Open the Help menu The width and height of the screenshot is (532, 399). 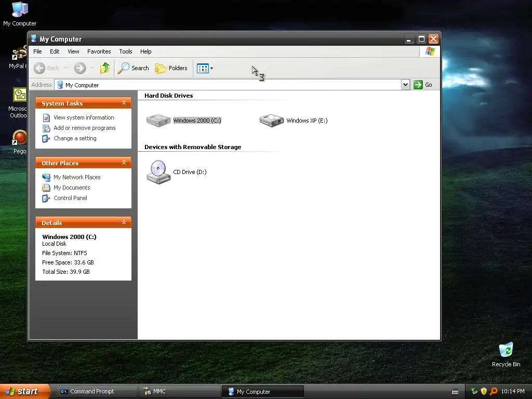click(x=146, y=51)
